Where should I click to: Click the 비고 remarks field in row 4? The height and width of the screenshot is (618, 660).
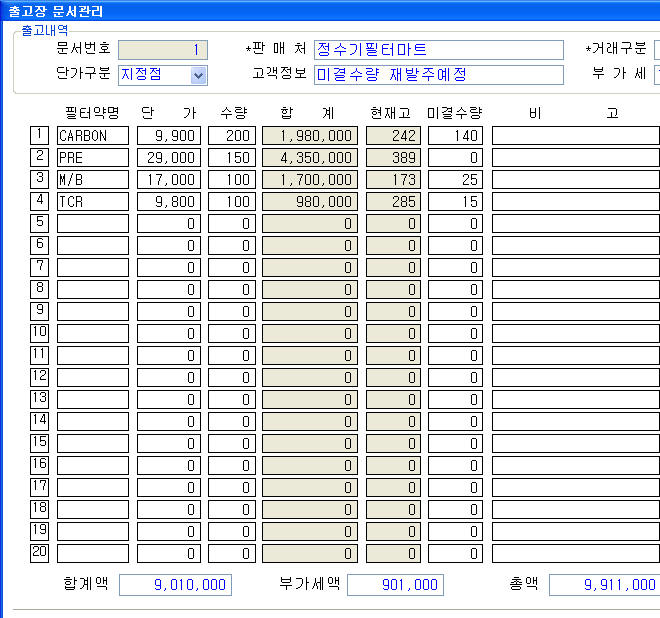pyautogui.click(x=576, y=201)
